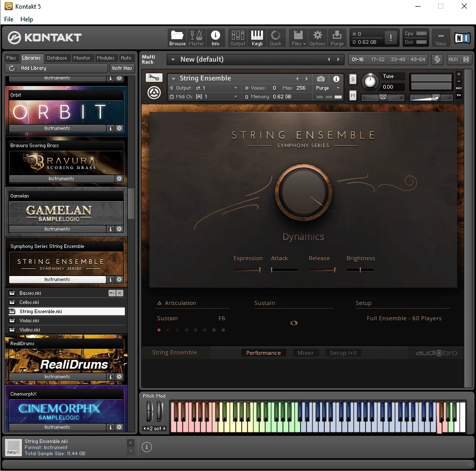Open the Quick-Load browser
This screenshot has height=471, width=476.
[x=276, y=38]
